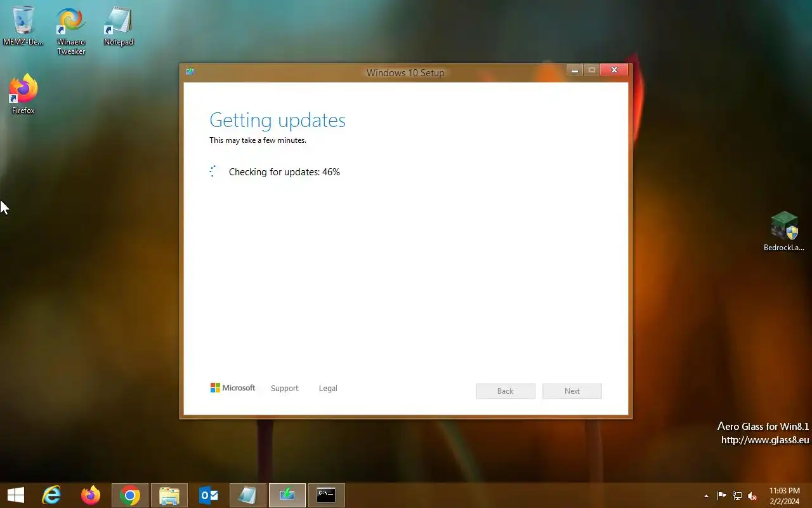Viewport: 812px width, 508px height.
Task: Open the Legal link
Action: [328, 389]
